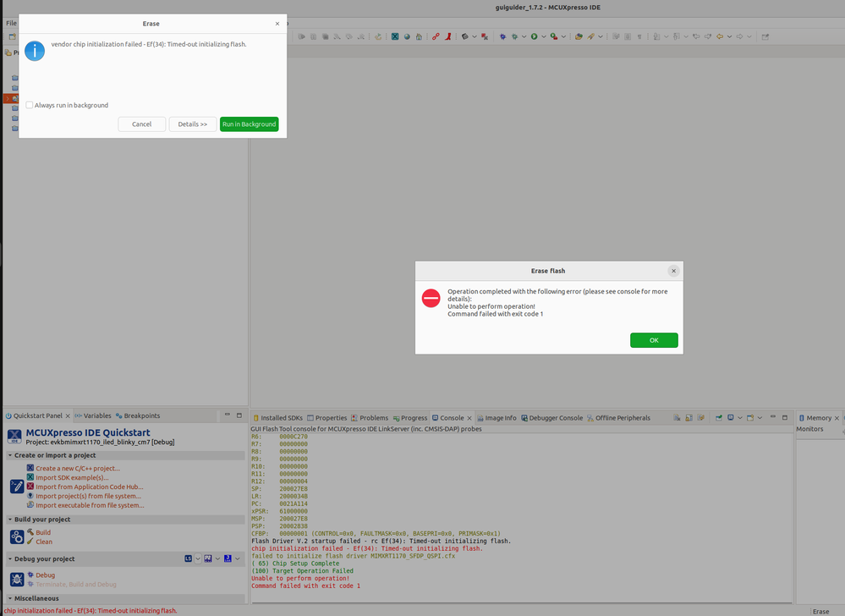Open the J-Link probe dropdown arrow
This screenshot has width=845, height=616.
tap(238, 558)
